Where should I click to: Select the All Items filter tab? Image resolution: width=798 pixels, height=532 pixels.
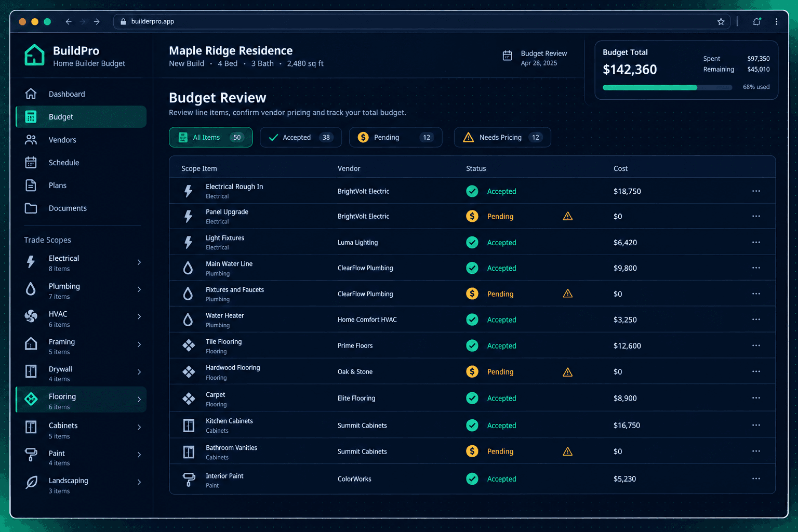211,137
